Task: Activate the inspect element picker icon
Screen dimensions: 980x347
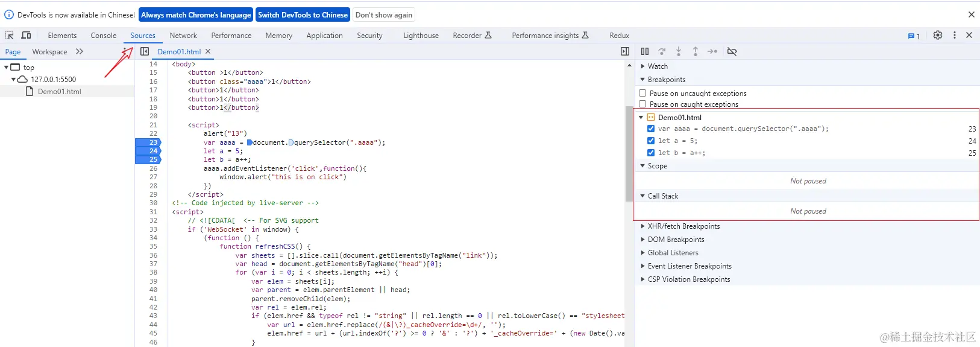Action: (9, 36)
